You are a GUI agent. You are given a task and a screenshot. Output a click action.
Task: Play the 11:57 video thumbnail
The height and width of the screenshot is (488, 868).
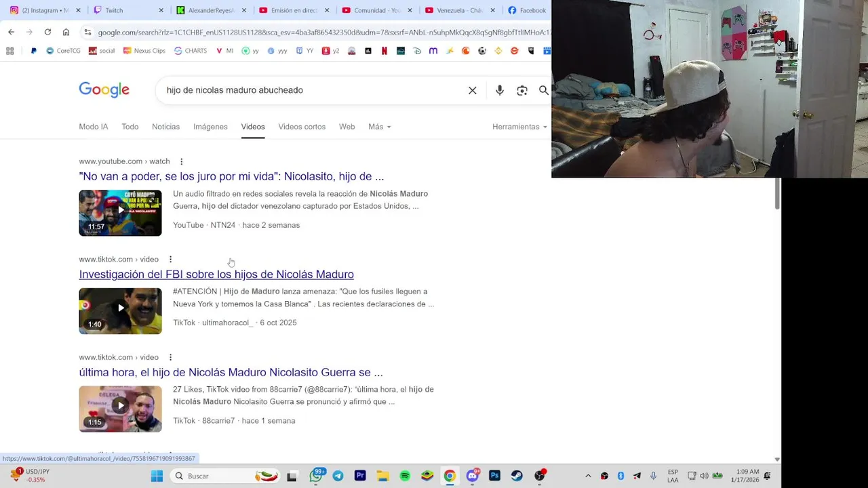(x=120, y=213)
